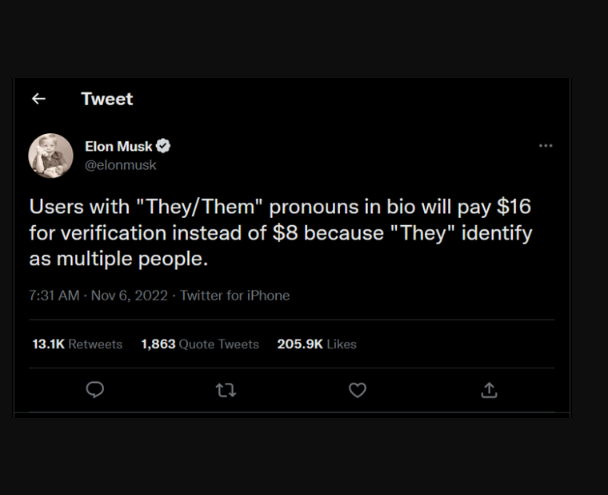Click the Nov 6, 2022 date

129,295
